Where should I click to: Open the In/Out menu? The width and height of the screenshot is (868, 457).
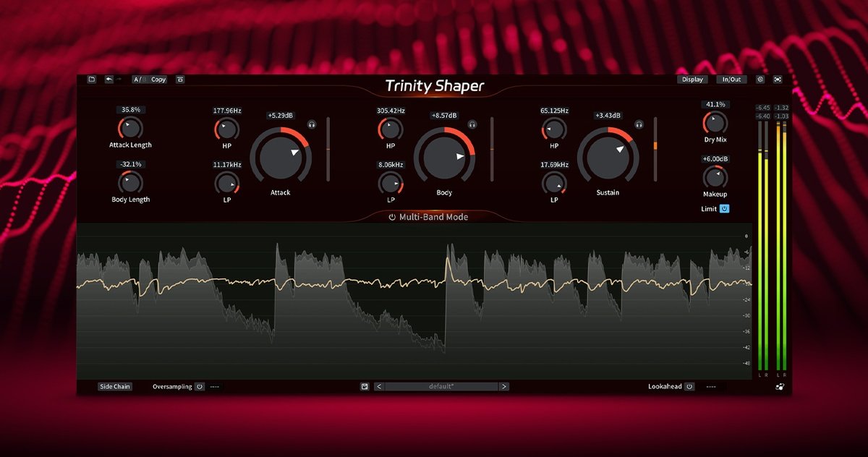(x=731, y=80)
